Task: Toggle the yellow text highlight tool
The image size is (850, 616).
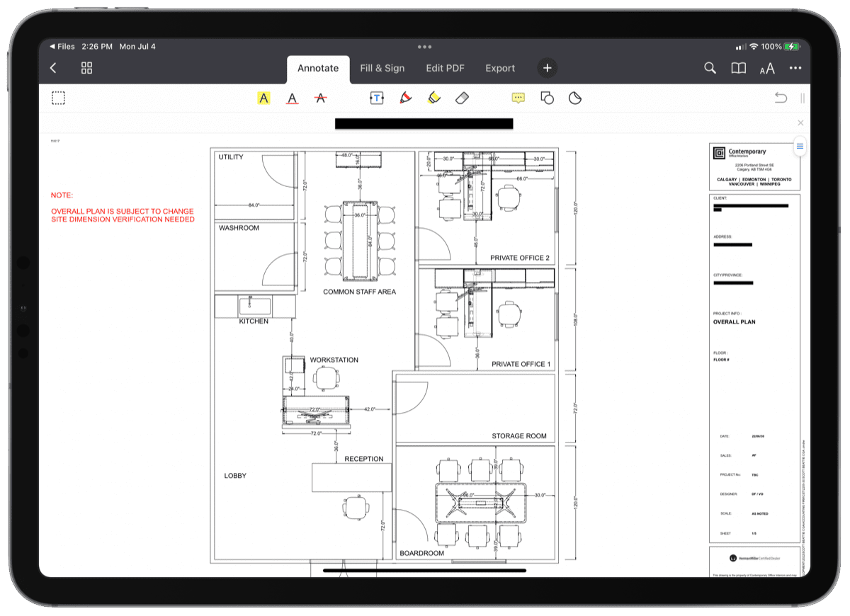Action: click(263, 98)
